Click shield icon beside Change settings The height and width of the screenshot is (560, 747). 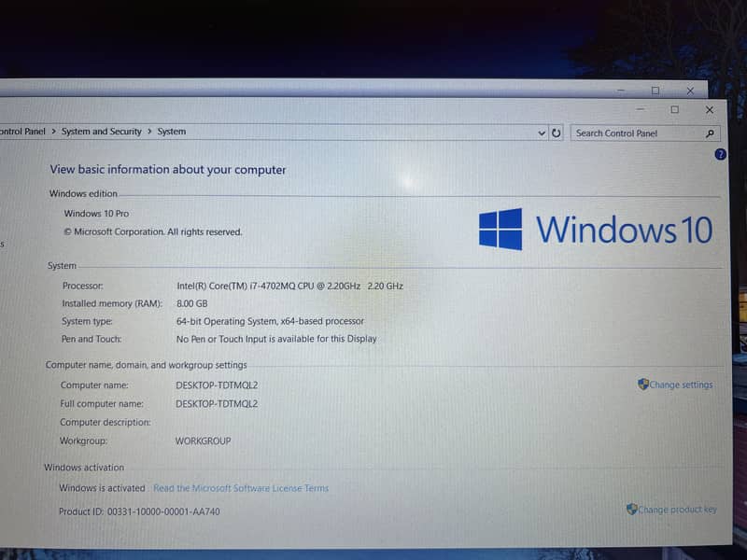coord(643,385)
